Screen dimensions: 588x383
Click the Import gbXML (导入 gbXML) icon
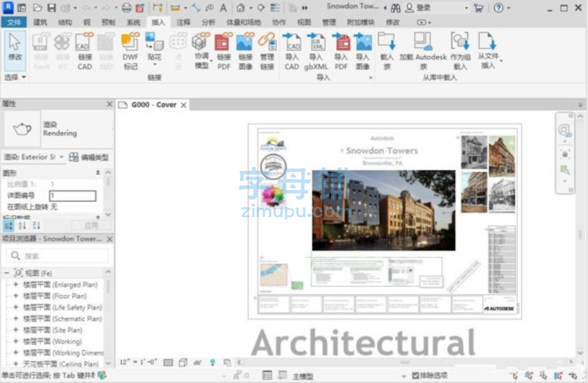tap(316, 51)
